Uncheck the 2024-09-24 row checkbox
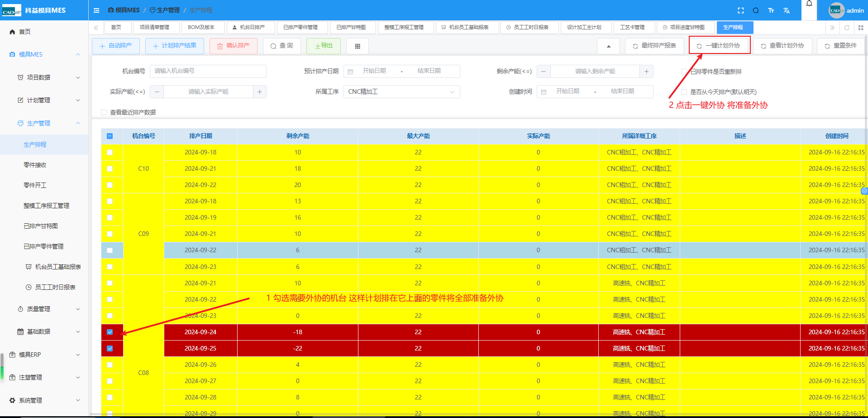Screen dimensions: 868x418 110,332
